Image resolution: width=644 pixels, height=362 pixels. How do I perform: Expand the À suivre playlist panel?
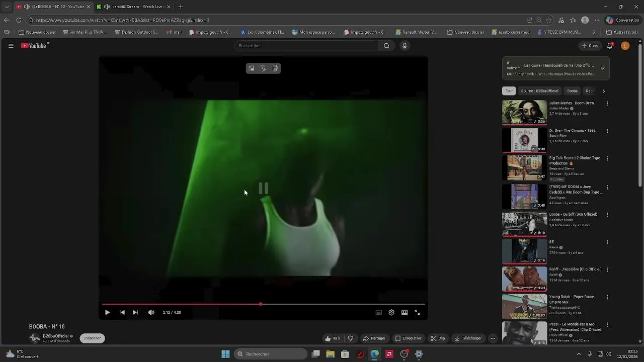coord(602,68)
